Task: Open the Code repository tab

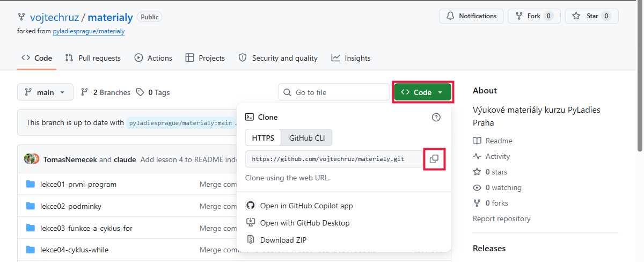Action: point(36,58)
